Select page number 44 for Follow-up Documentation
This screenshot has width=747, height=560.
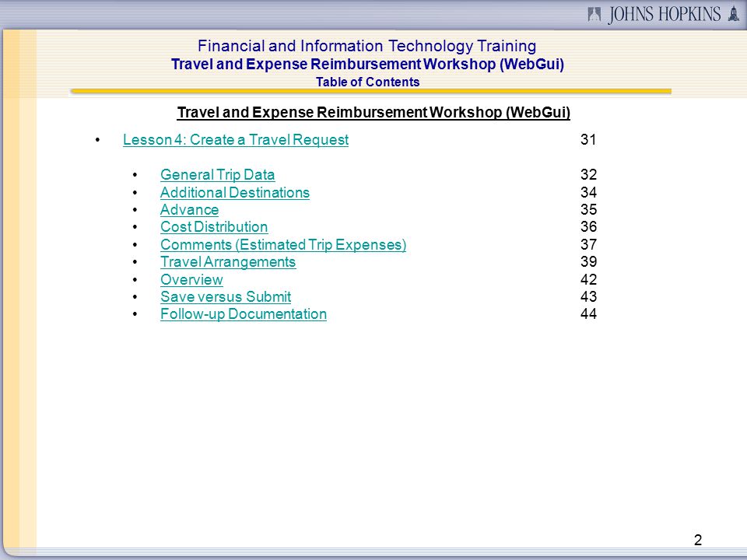click(588, 313)
